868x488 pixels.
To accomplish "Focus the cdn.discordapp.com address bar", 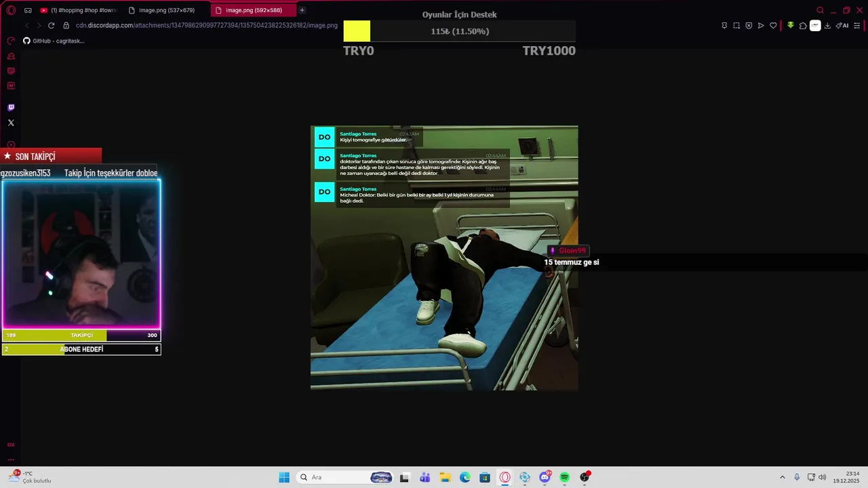I will (x=206, y=25).
